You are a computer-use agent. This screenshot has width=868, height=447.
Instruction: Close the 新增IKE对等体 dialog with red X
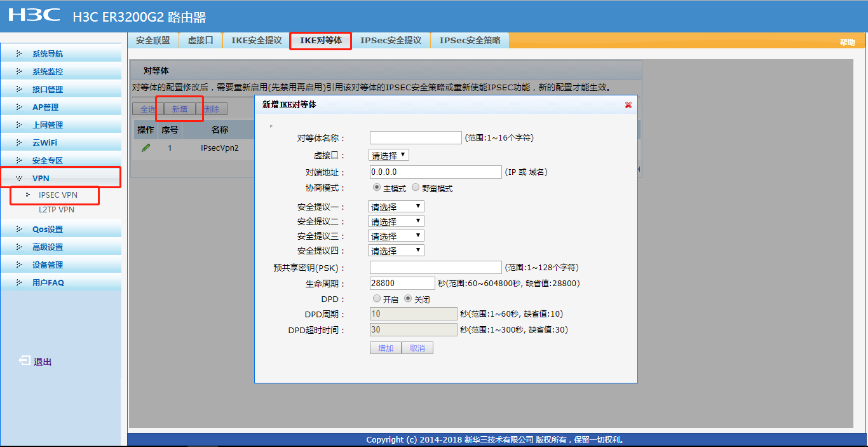pyautogui.click(x=628, y=105)
